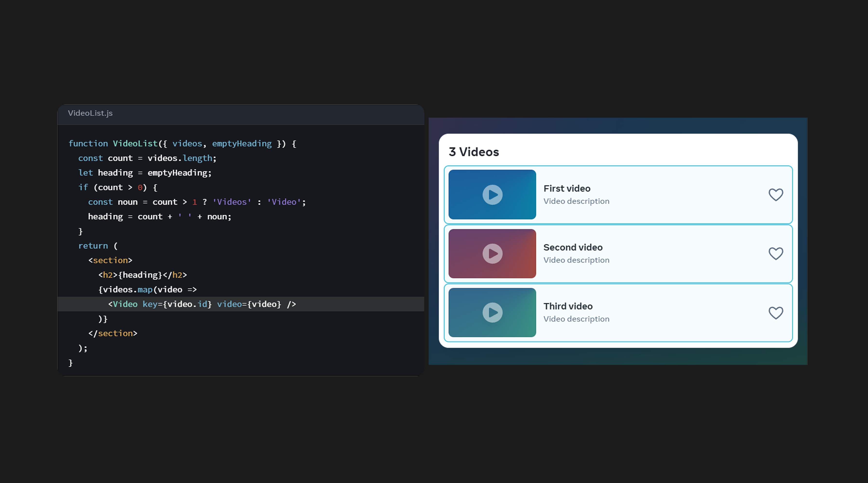Click the "if (count > 0) {" line
The image size is (868, 483).
(x=118, y=187)
